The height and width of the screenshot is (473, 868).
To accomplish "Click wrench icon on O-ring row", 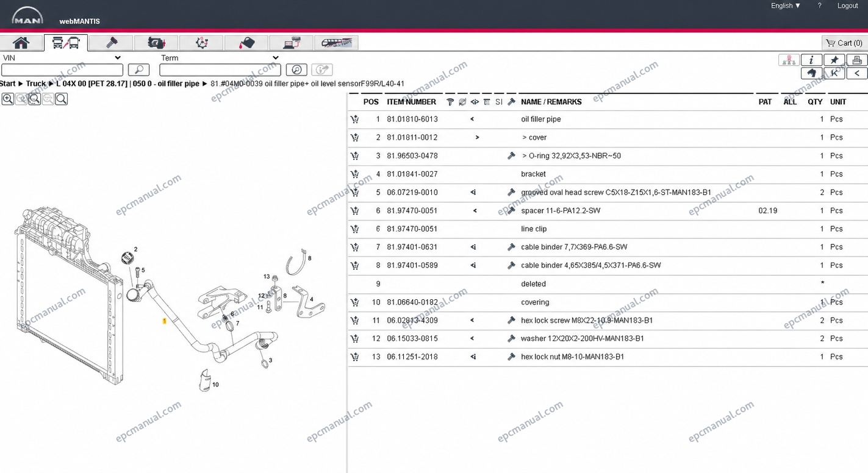I will click(511, 156).
